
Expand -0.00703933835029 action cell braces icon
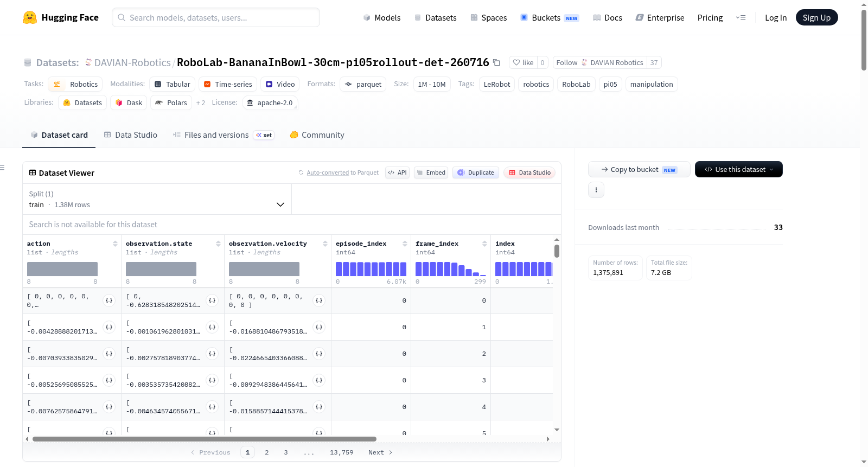109,354
